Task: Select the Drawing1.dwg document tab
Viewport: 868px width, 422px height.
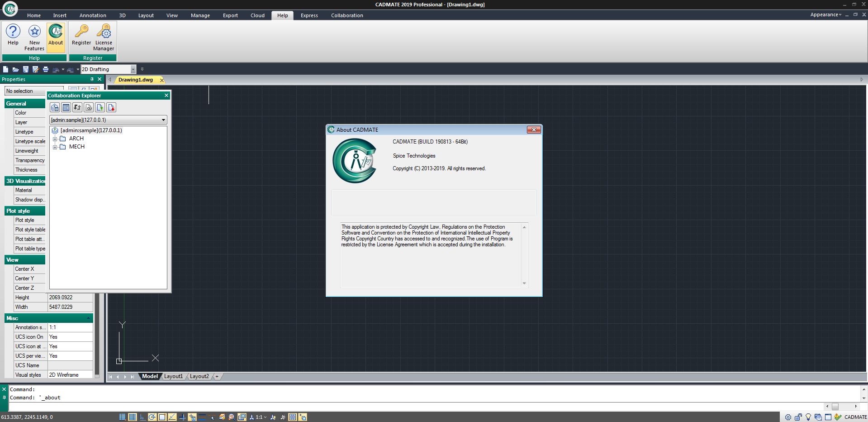Action: click(136, 80)
